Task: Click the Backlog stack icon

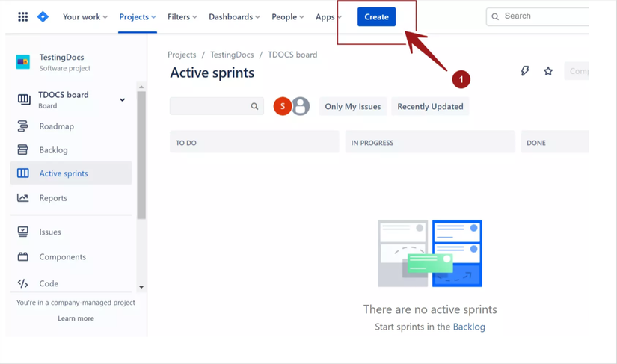Action: coord(23,149)
